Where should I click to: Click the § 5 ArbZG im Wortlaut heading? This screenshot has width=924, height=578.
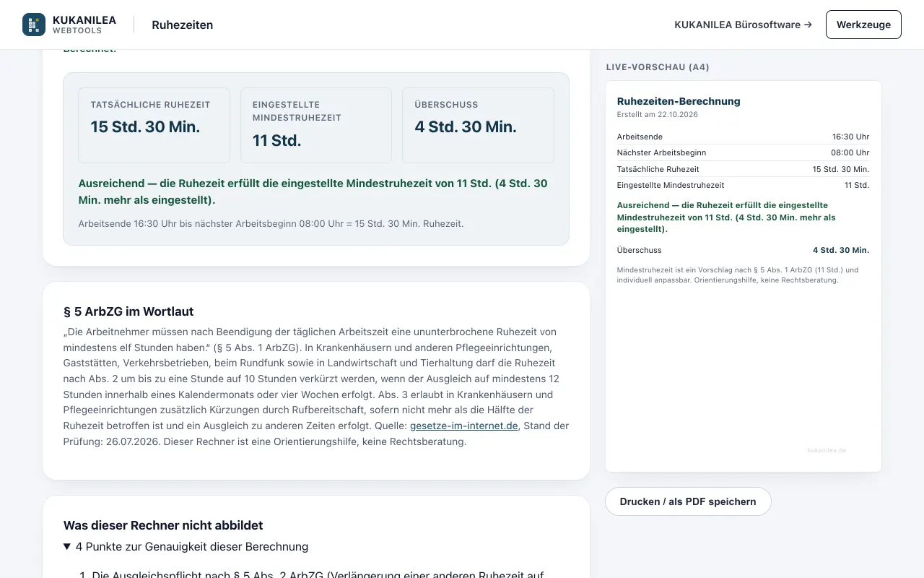pos(128,311)
